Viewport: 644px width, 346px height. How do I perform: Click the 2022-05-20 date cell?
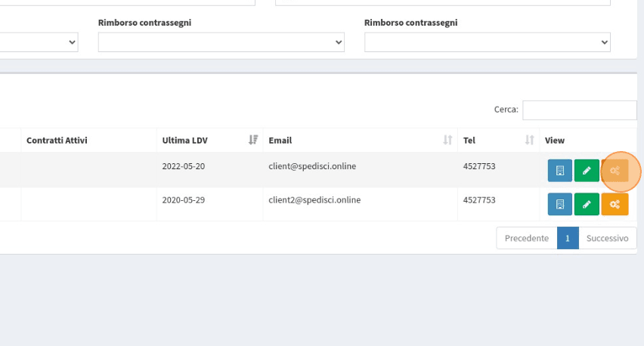click(x=183, y=166)
